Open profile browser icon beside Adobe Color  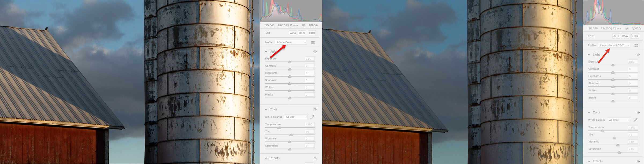click(313, 42)
